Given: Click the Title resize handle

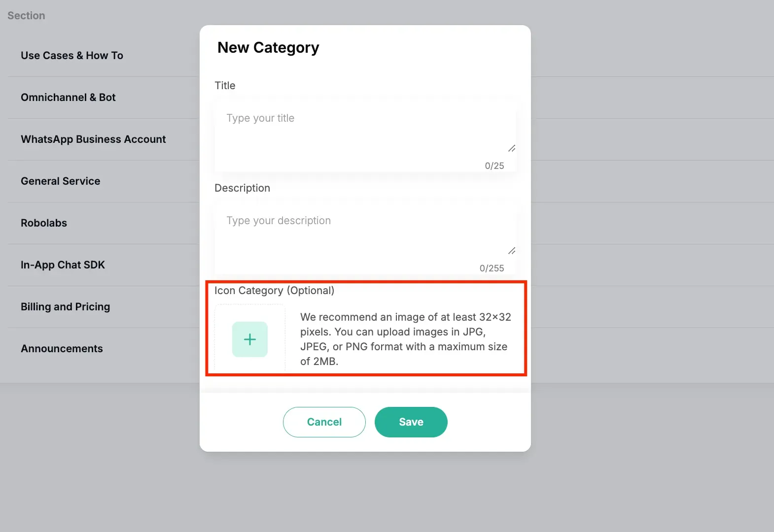Looking at the screenshot, I should (x=512, y=148).
